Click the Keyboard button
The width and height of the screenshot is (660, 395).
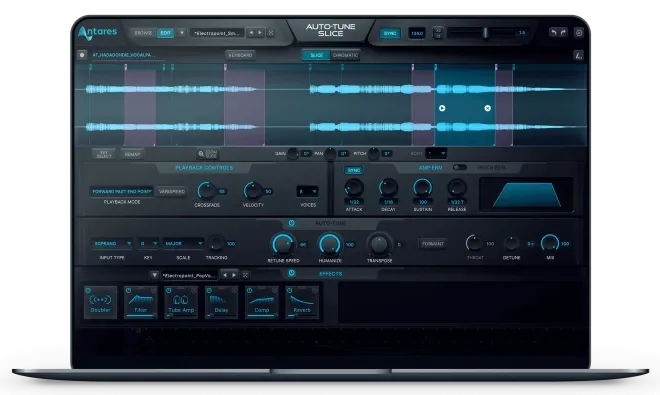pyautogui.click(x=240, y=55)
